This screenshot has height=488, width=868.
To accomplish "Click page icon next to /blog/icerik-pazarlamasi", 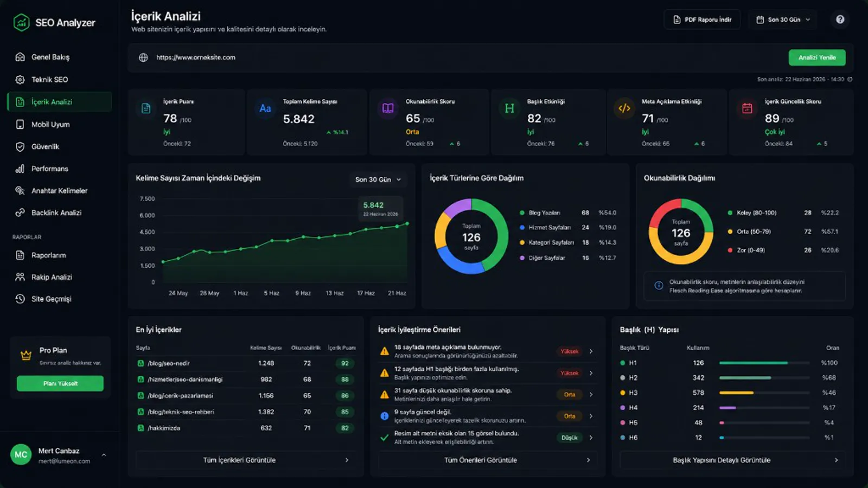I will coord(141,396).
